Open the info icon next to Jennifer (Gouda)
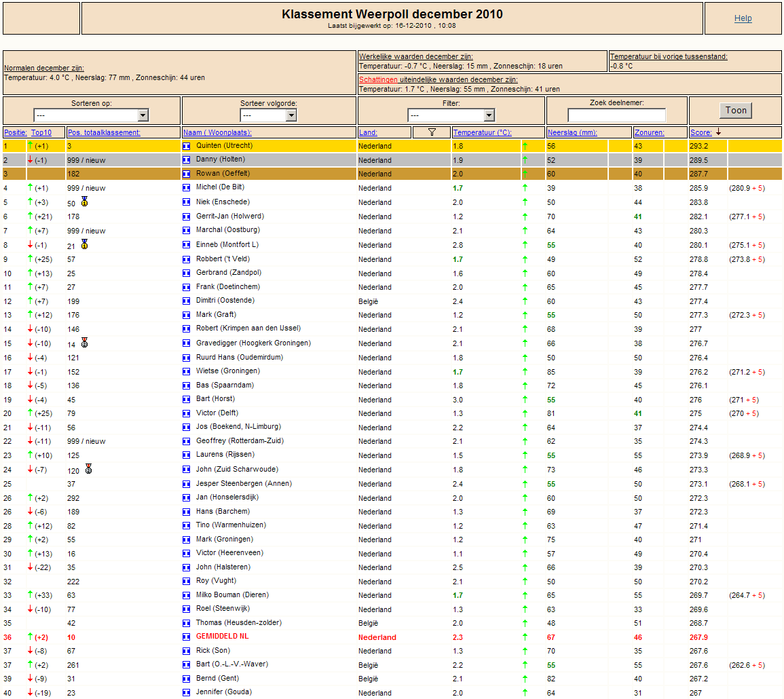This screenshot has height=699, width=784. click(x=187, y=692)
